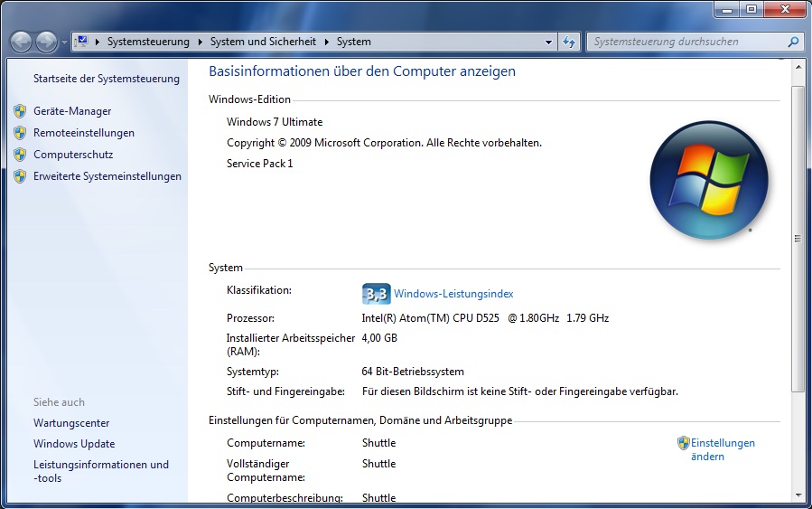The width and height of the screenshot is (812, 509).
Task: Click scrollbar up arrow
Action: (797, 67)
